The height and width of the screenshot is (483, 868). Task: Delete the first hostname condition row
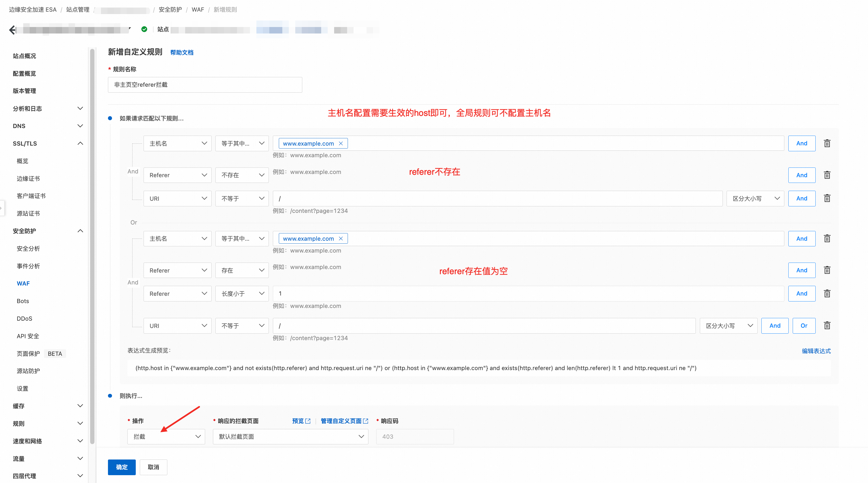pyautogui.click(x=827, y=143)
